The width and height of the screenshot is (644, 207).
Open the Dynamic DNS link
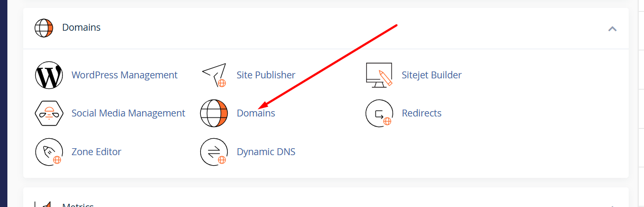pos(266,152)
